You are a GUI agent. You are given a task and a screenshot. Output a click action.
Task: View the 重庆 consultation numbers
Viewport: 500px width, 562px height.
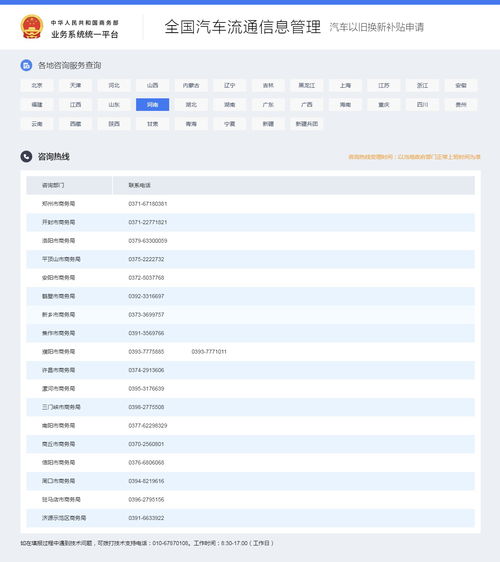pos(384,105)
